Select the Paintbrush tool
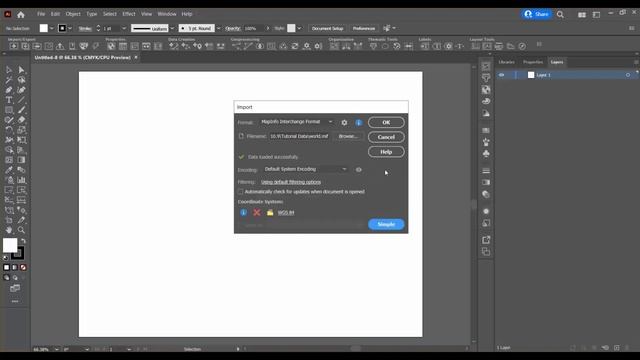 click(21, 110)
